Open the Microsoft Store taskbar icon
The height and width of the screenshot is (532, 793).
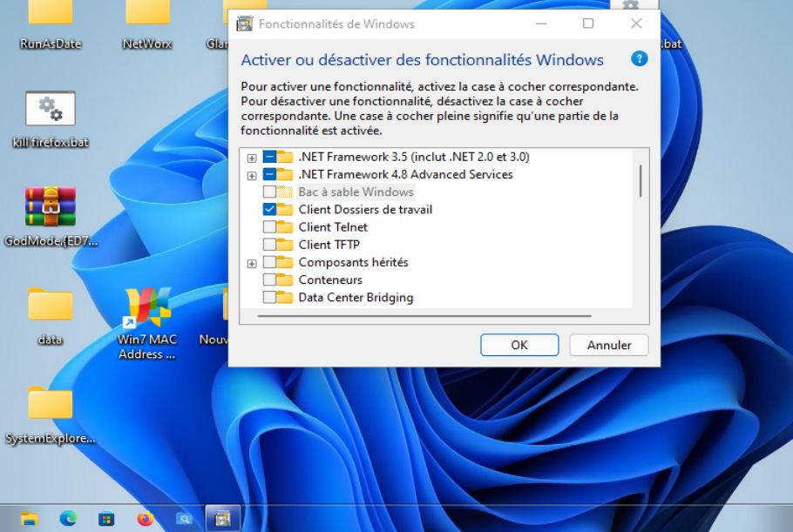coord(107,518)
